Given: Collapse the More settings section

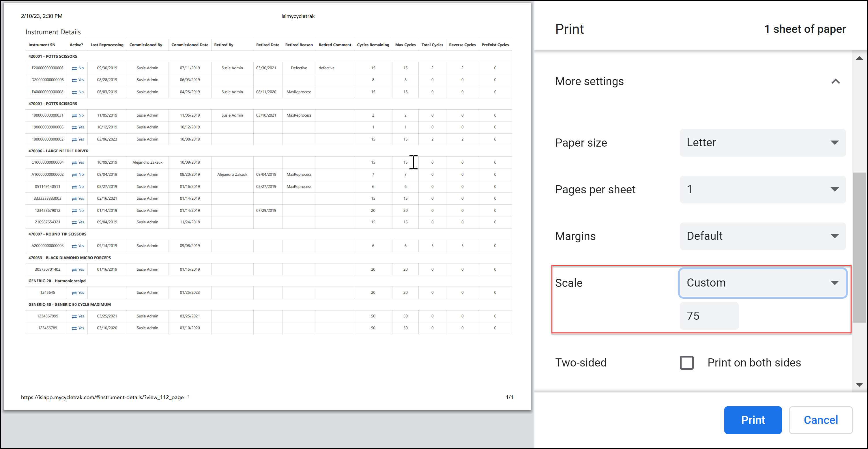Looking at the screenshot, I should point(835,81).
